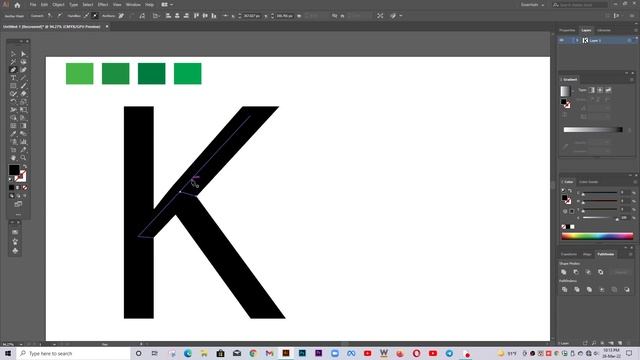This screenshot has width=640, height=360.
Task: Open the Window menu
Action: pyautogui.click(x=133, y=5)
